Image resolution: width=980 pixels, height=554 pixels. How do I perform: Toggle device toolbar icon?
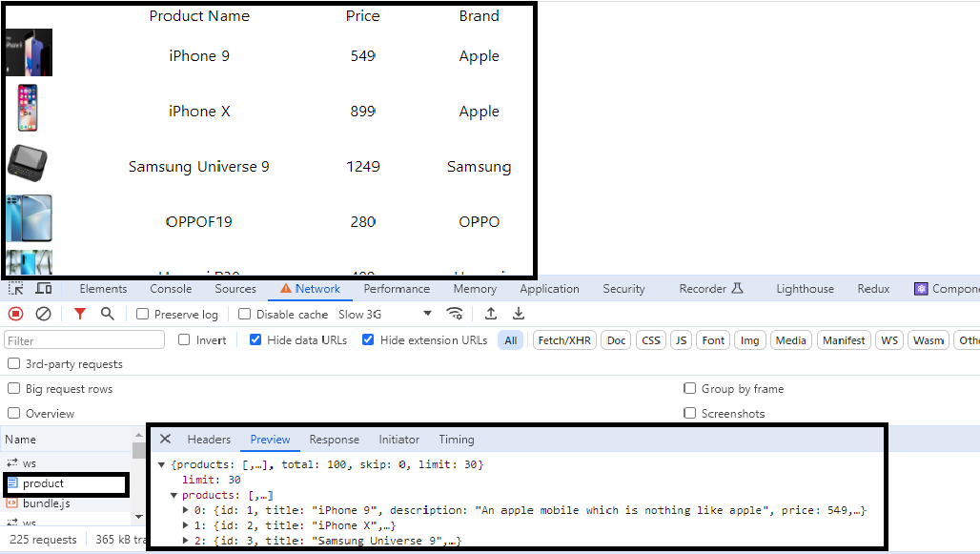(44, 288)
